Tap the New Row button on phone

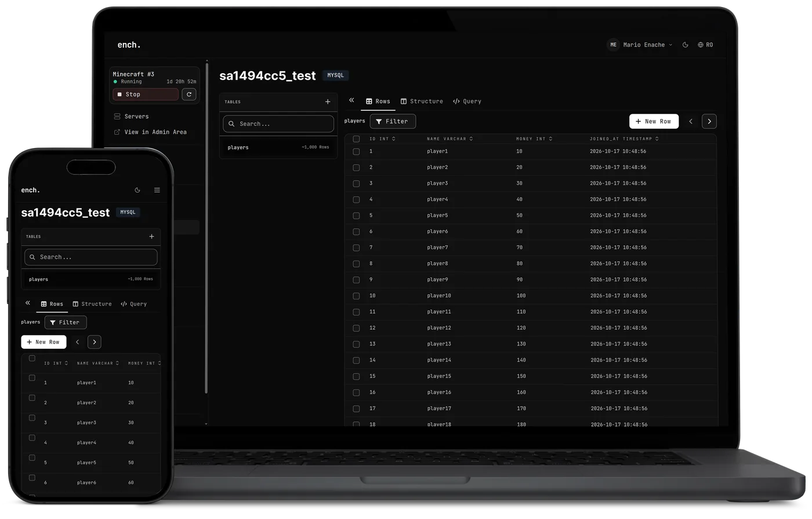coord(43,342)
